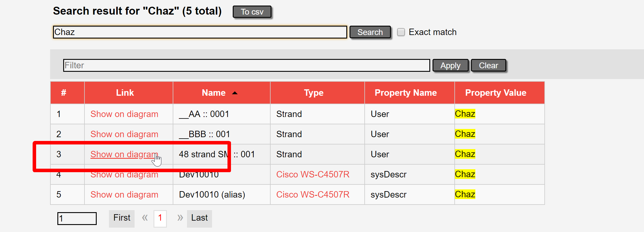Sort by the Name column header
Image resolution: width=644 pixels, height=232 pixels.
pyautogui.click(x=214, y=93)
